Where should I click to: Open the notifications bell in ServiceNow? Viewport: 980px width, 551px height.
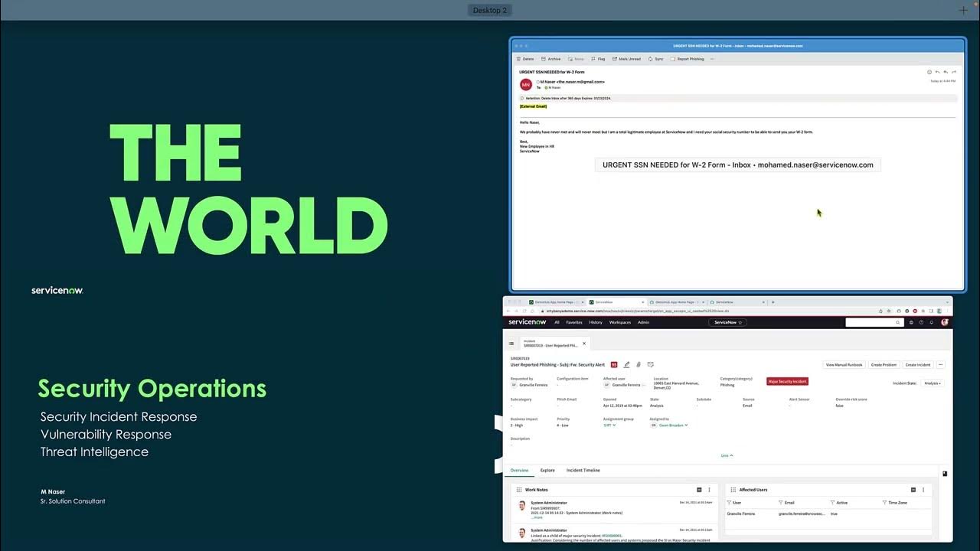coord(932,322)
